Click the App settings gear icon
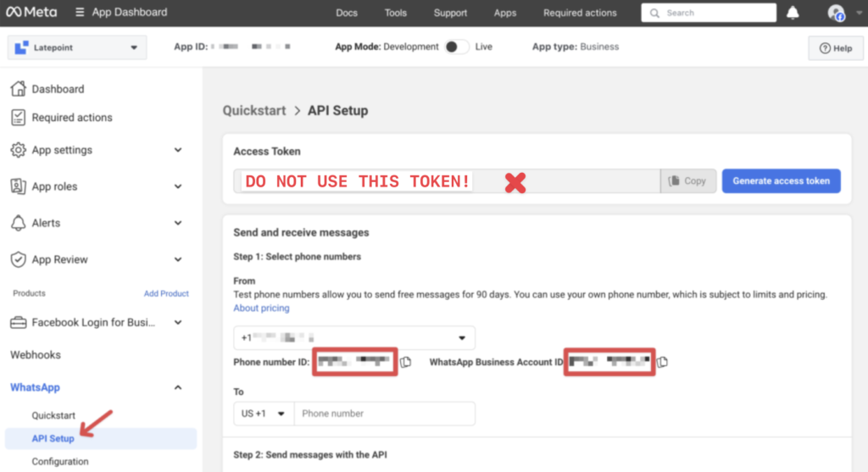 (x=19, y=150)
